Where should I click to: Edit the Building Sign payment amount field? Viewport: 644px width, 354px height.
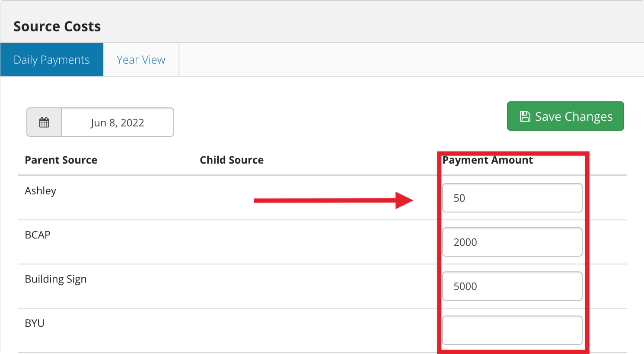(x=512, y=286)
